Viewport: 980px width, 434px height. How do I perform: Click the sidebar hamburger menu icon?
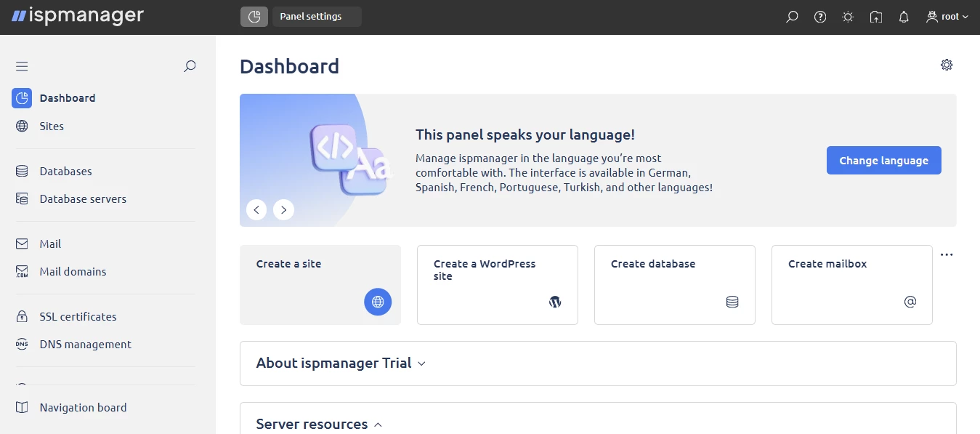(21, 65)
